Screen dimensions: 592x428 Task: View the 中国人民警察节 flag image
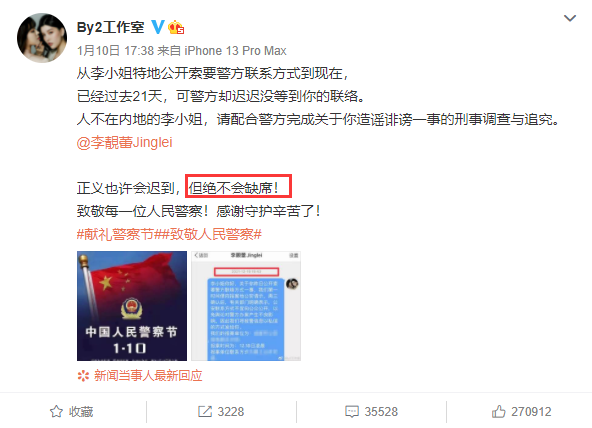[132, 306]
